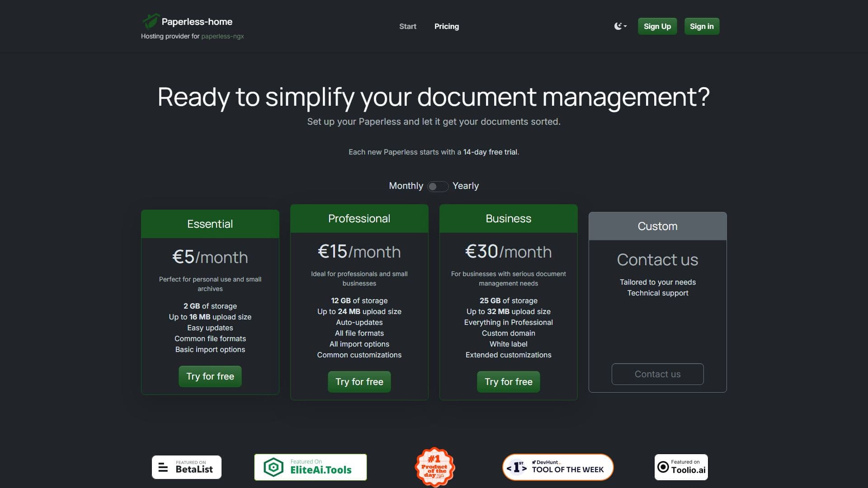Image resolution: width=868 pixels, height=488 pixels.
Task: Toggle Monthly/Yearly billing switch
Action: (x=438, y=186)
